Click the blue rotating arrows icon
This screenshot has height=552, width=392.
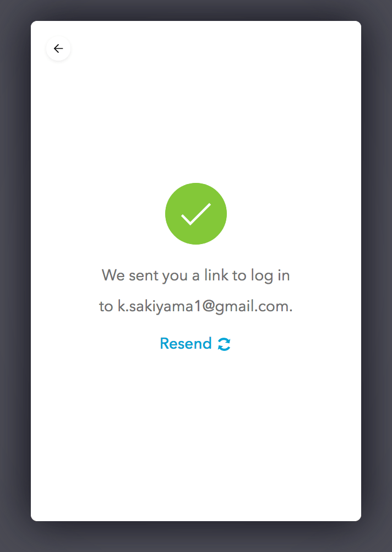click(x=224, y=344)
